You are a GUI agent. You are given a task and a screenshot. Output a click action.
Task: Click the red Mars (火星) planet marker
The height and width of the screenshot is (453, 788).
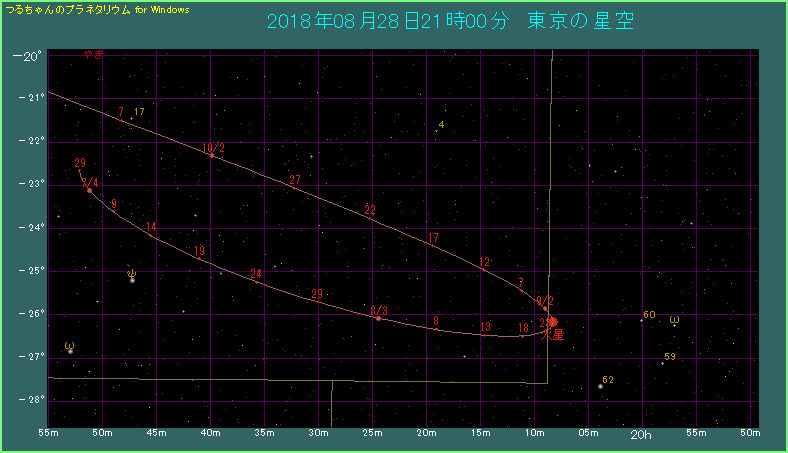coord(552,322)
